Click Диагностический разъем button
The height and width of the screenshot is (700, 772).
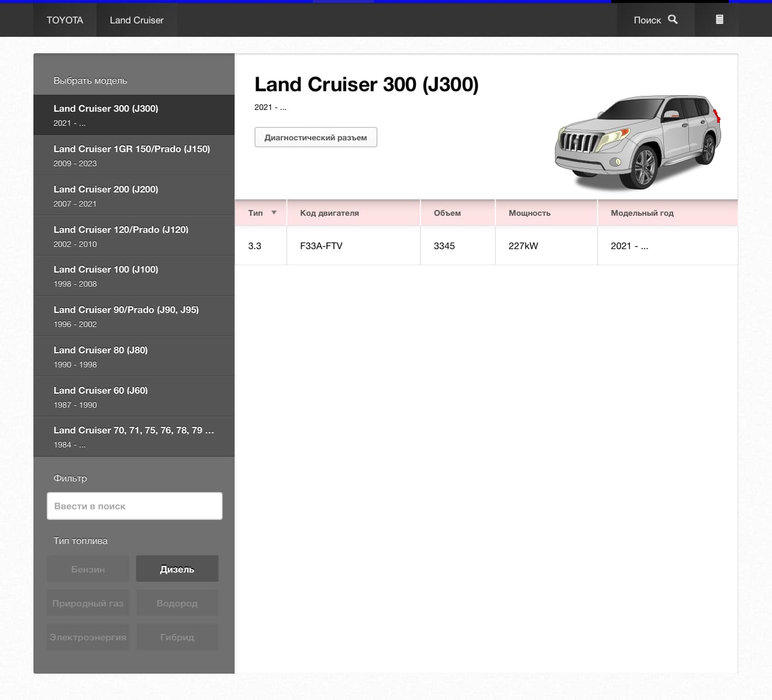316,137
